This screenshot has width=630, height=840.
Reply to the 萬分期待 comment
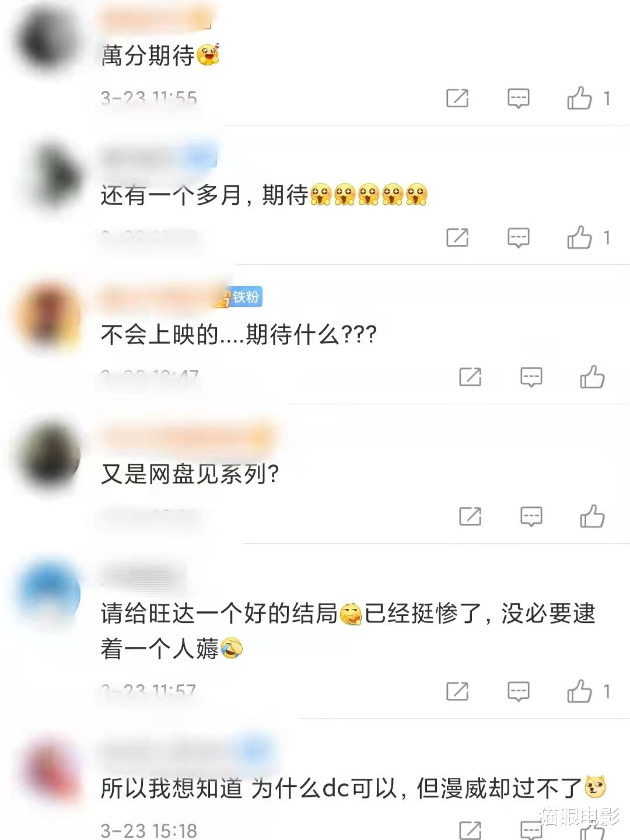coord(518,99)
